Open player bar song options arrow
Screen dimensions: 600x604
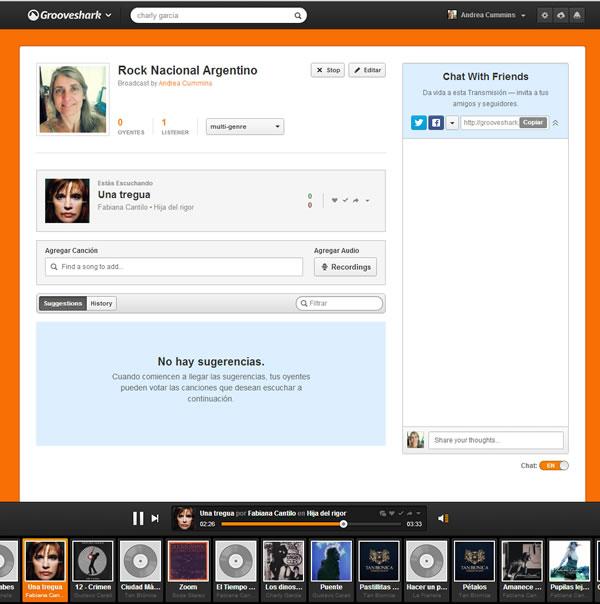[x=418, y=513]
